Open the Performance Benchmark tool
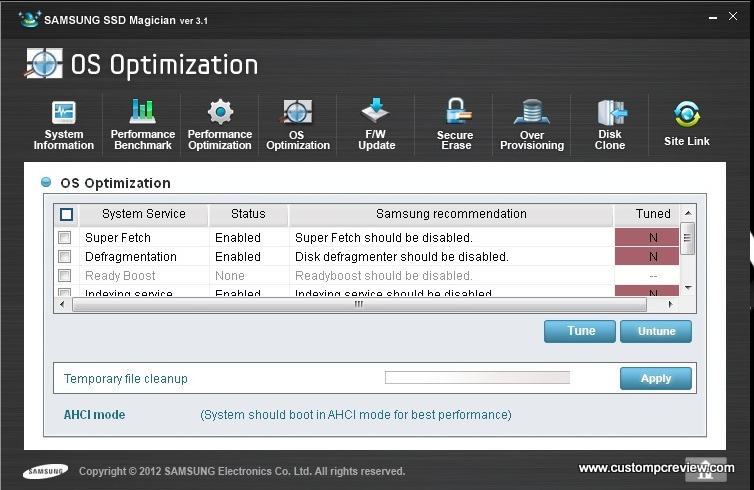This screenshot has height=490, width=754. coord(142,126)
